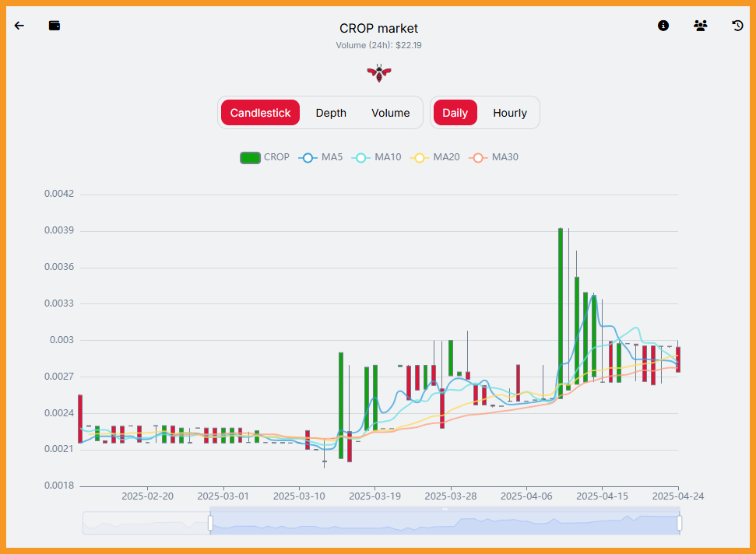Switch to the Candlestick chart tab
The image size is (756, 554).
pos(260,113)
